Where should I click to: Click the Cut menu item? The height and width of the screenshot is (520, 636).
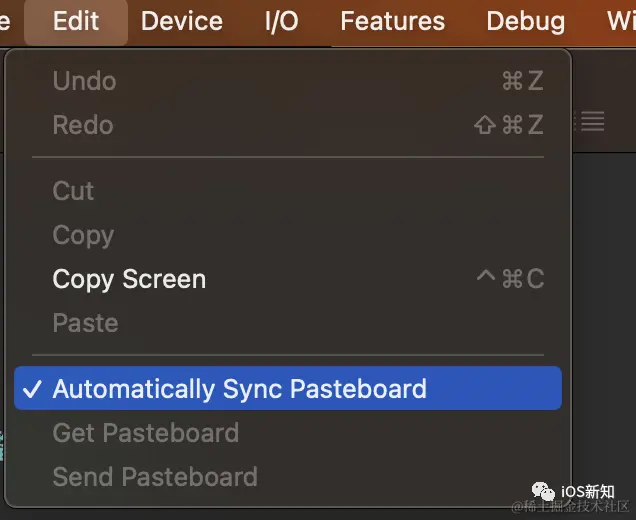(x=73, y=191)
